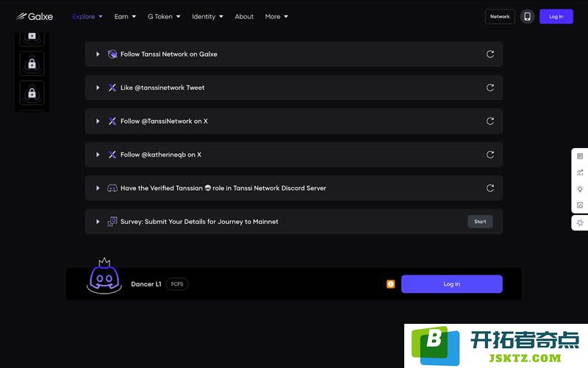Expand the Survey Submit Your Details task
The height and width of the screenshot is (368, 588).
98,222
